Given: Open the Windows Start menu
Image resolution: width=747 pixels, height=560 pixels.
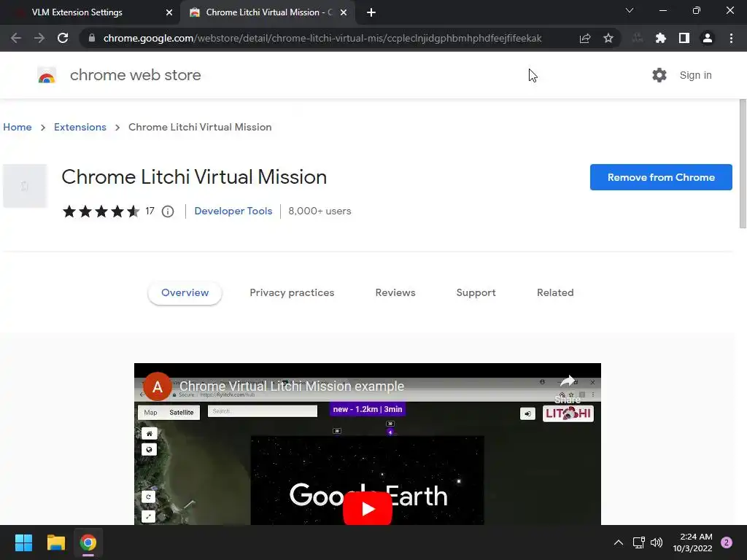Looking at the screenshot, I should 23,542.
